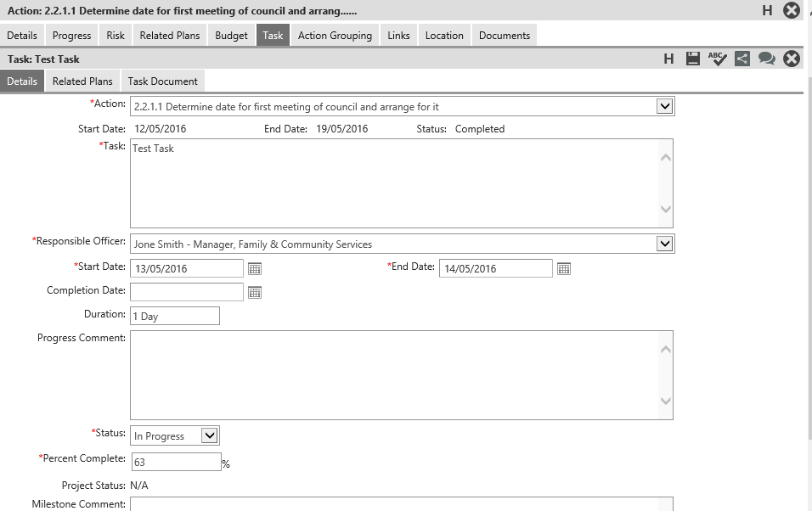
Task: Open the comments speech bubble icon
Action: click(x=766, y=59)
